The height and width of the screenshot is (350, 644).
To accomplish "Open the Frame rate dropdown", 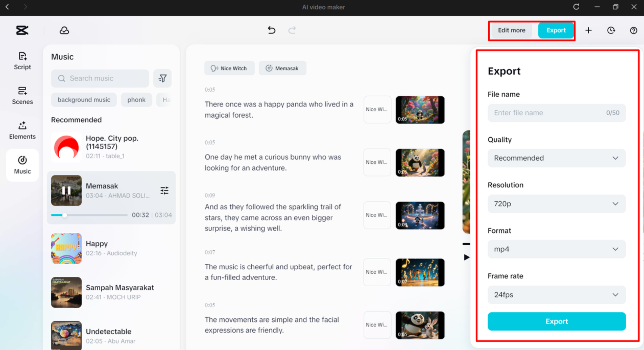I will (x=556, y=295).
